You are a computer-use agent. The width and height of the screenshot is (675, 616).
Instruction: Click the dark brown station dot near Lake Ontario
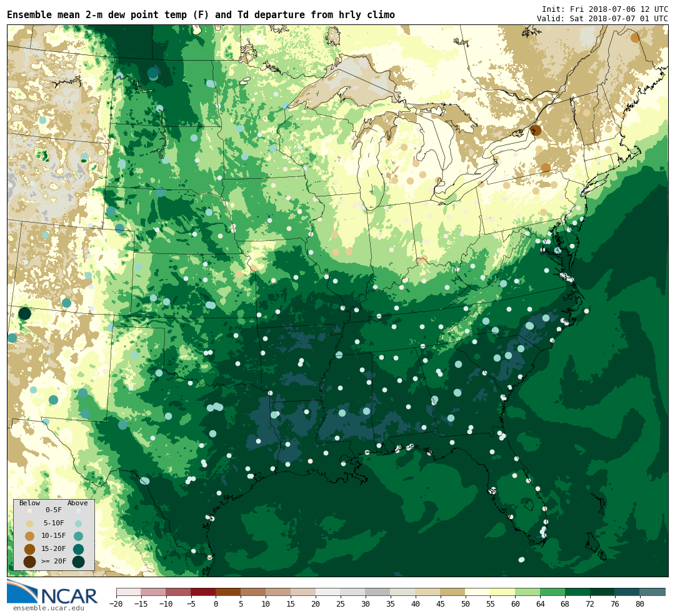pos(536,131)
